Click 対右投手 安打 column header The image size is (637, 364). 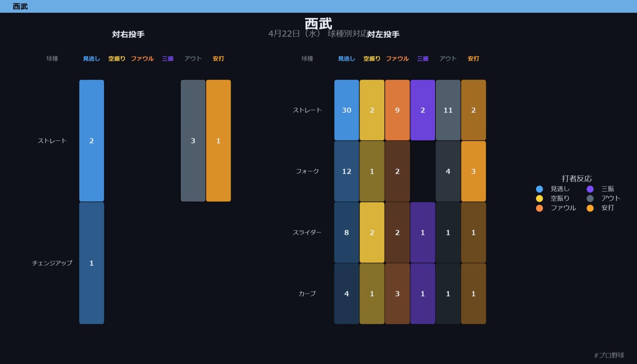click(x=218, y=59)
